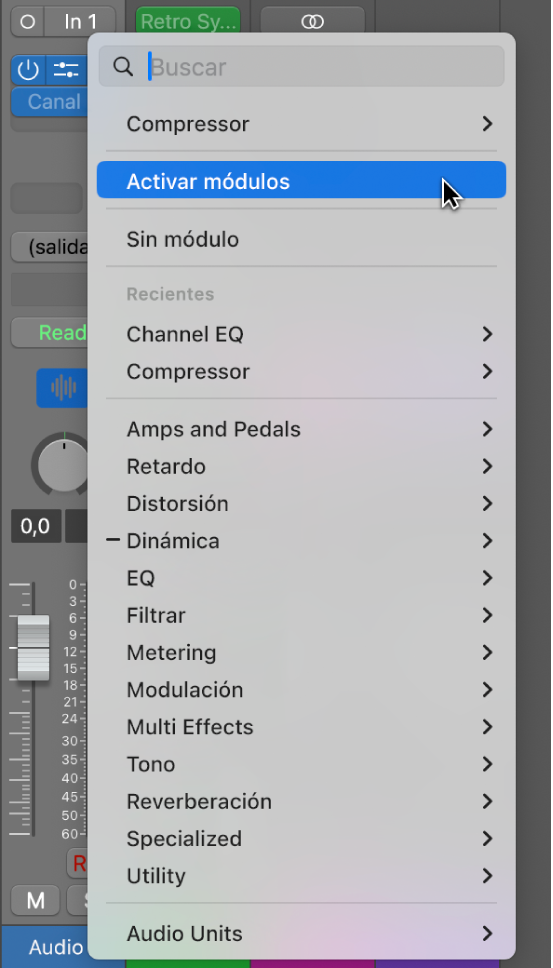This screenshot has width=553, height=968.
Task: Toggle the channel strip power button
Action: [28, 70]
